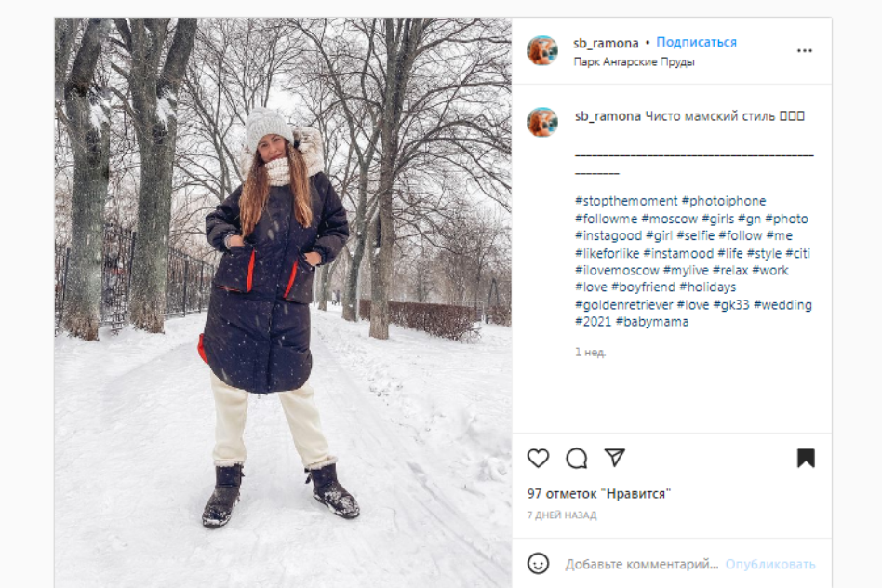Open the Парк Ангарские Пруды location link
This screenshot has height=588, width=882.
click(634, 62)
